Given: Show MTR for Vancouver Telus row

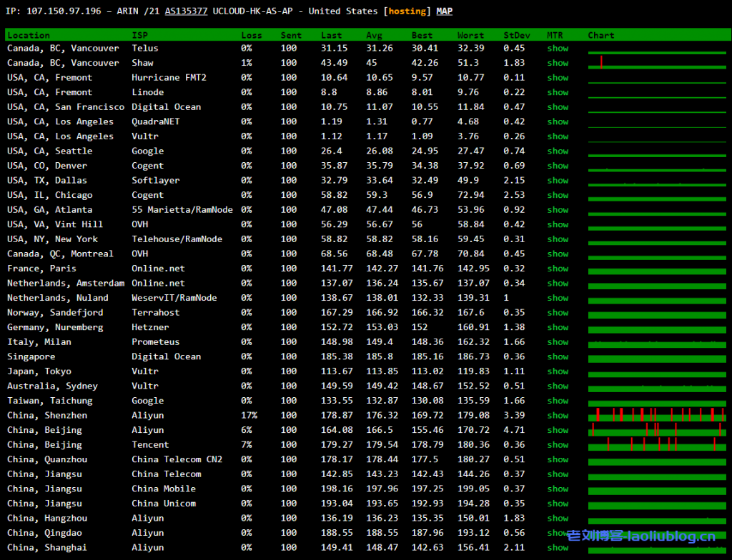Looking at the screenshot, I should click(558, 49).
